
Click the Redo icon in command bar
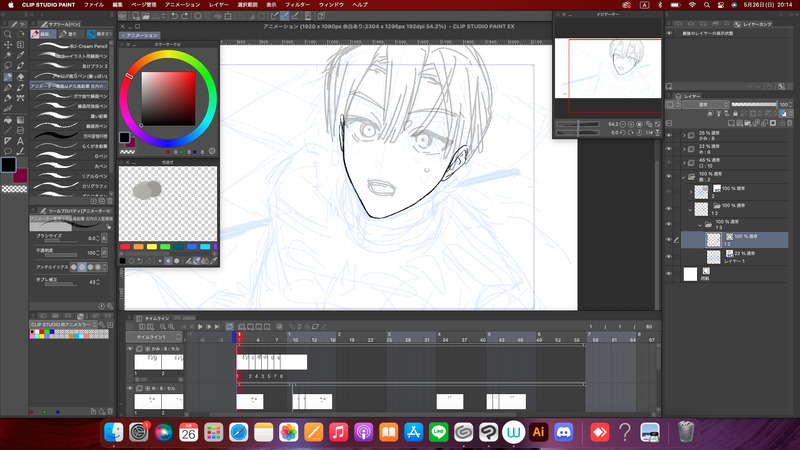tap(184, 16)
